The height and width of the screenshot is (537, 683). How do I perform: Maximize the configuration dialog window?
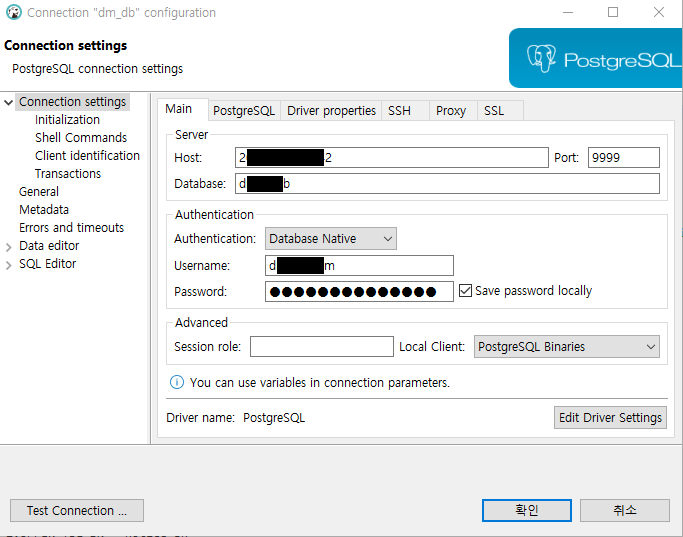pyautogui.click(x=613, y=12)
